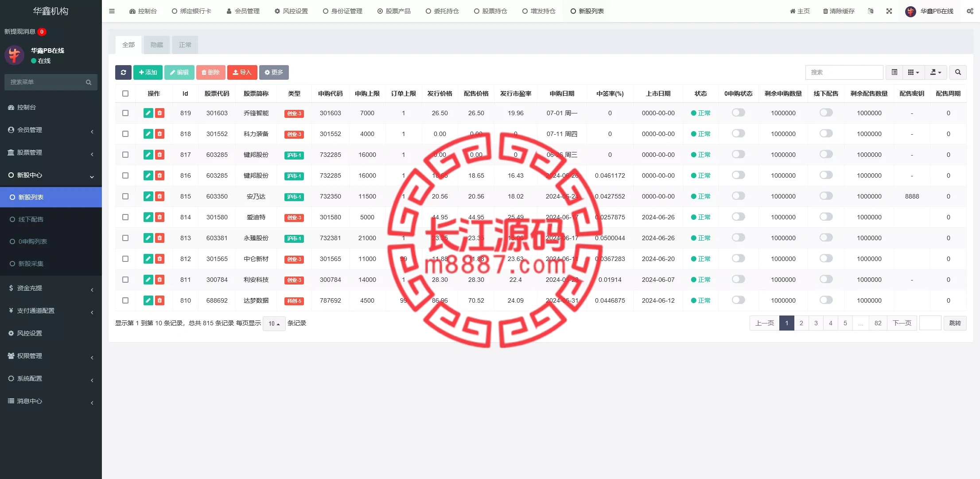Viewport: 980px width, 479px height.
Task: Click the search magnifier button beside export
Action: coord(958,72)
